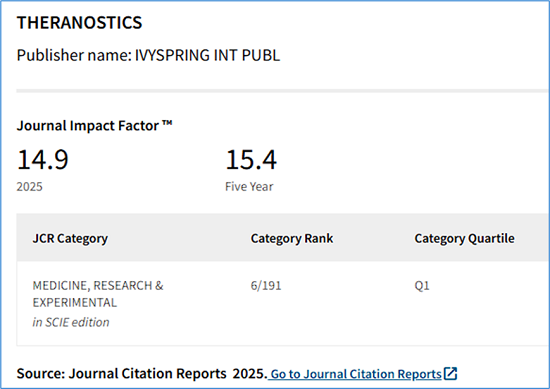The height and width of the screenshot is (389, 550).
Task: Select the 14.9 impact factor value
Action: click(42, 160)
